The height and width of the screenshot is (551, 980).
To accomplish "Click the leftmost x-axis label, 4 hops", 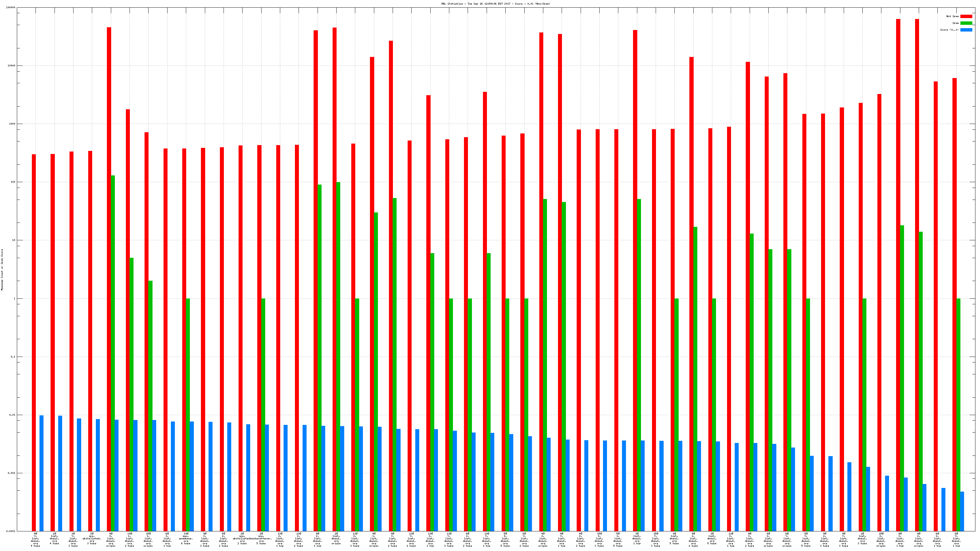I will coord(36,540).
